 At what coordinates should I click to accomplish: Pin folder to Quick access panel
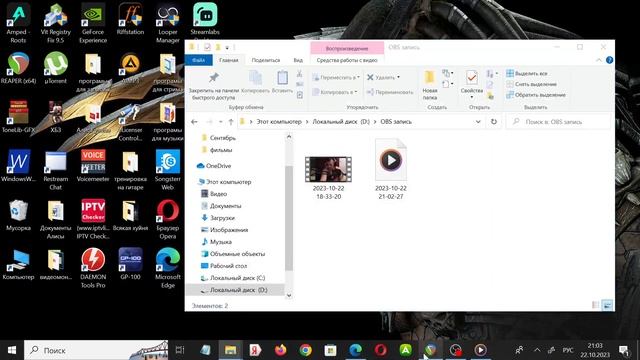coord(213,86)
